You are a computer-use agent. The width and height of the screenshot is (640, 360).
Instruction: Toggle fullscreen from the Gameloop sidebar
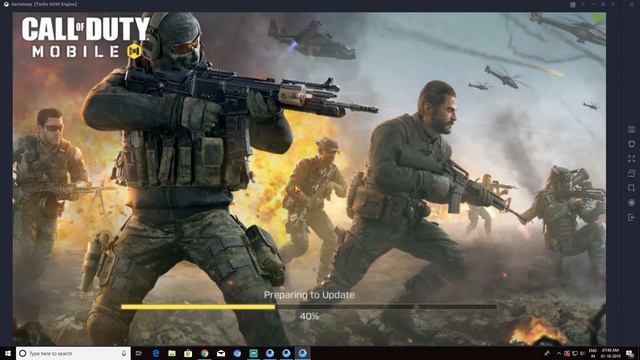coord(631,159)
